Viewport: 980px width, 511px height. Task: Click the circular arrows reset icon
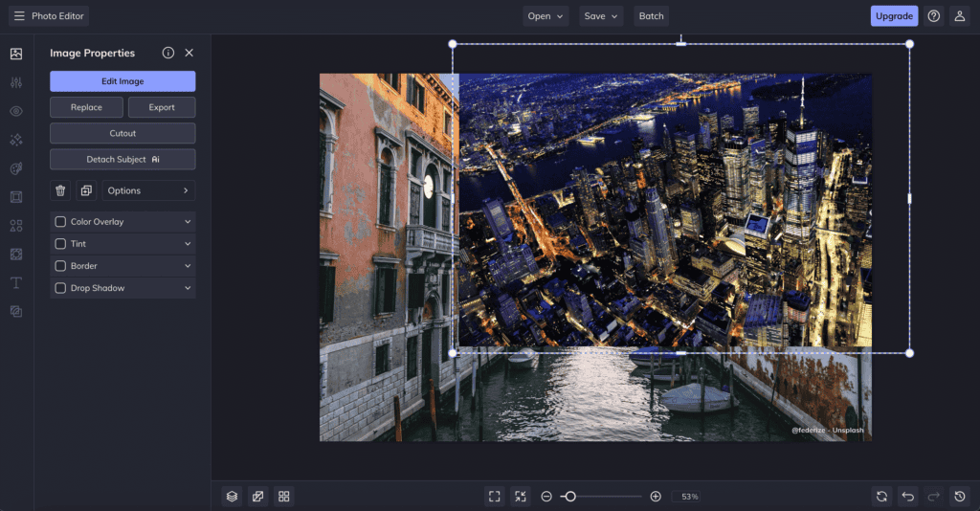(881, 497)
